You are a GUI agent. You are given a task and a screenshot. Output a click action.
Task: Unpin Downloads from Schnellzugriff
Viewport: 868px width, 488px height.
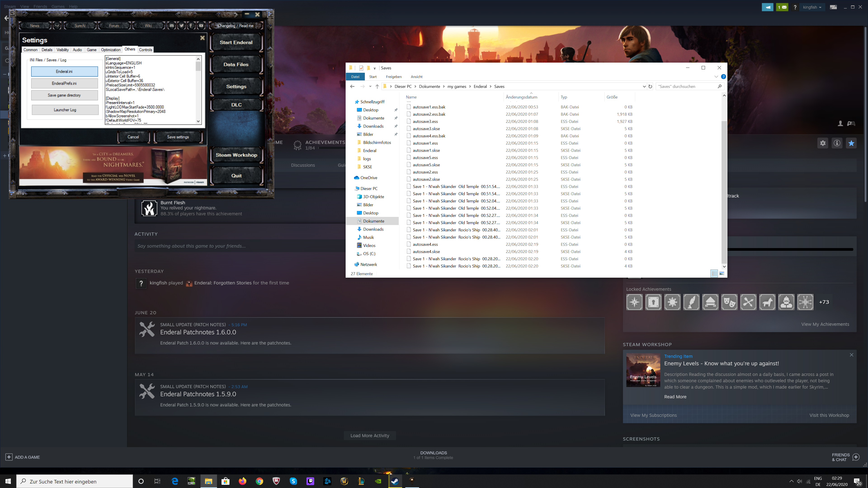click(x=396, y=126)
